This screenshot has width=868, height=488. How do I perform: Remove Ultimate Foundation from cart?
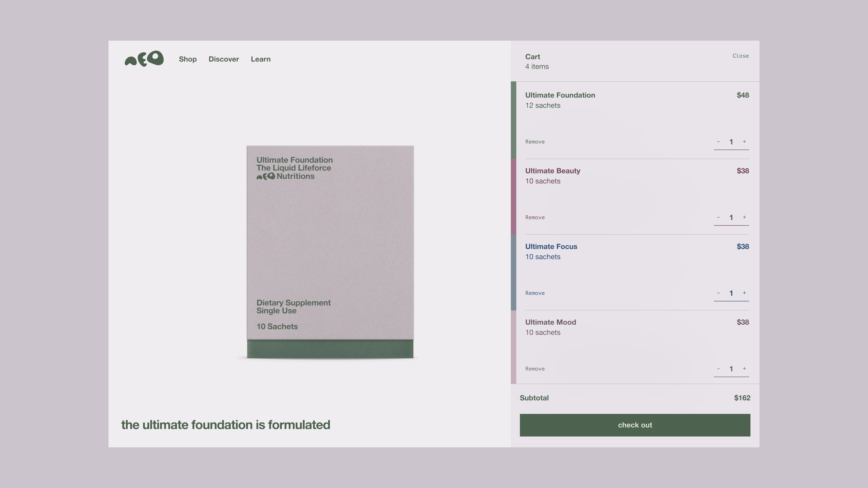tap(535, 142)
